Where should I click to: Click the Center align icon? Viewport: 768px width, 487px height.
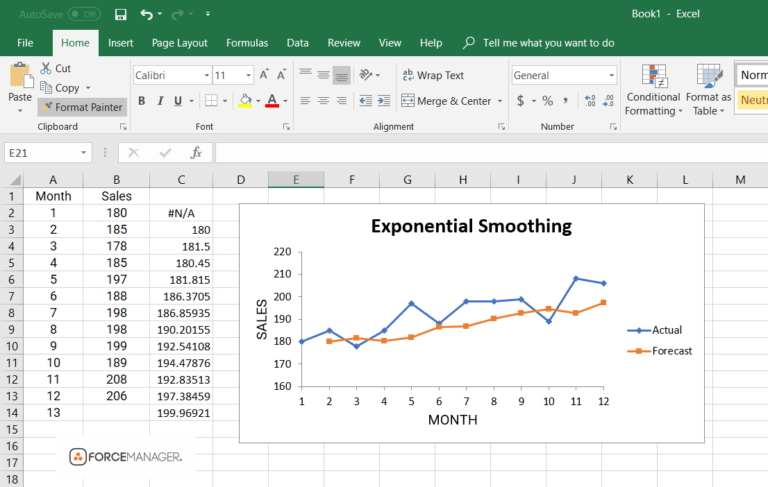(x=323, y=101)
